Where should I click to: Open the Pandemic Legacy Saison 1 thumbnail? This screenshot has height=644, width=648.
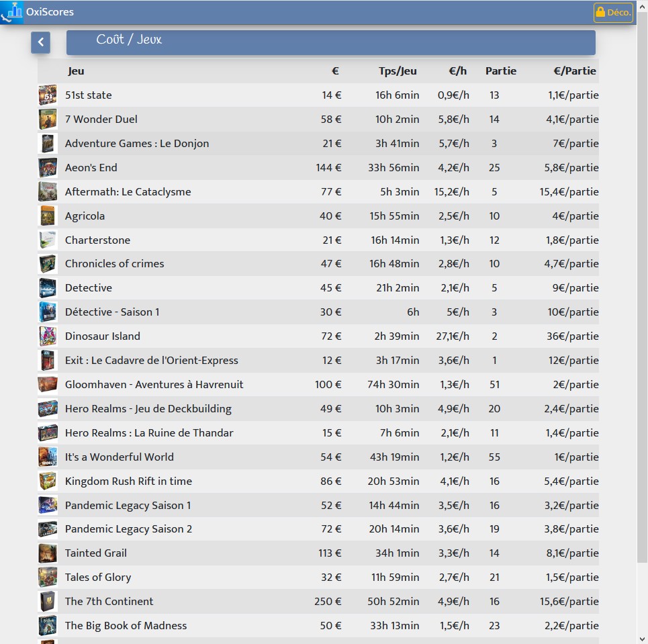coord(48,505)
